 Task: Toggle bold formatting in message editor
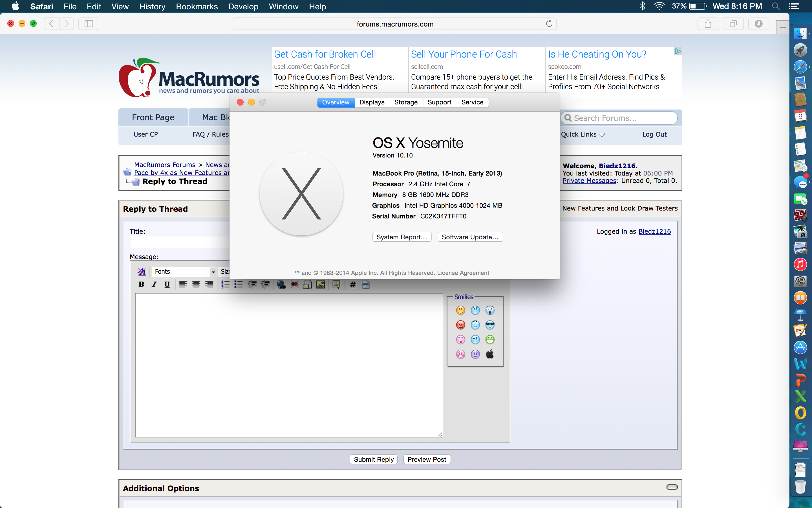point(141,284)
